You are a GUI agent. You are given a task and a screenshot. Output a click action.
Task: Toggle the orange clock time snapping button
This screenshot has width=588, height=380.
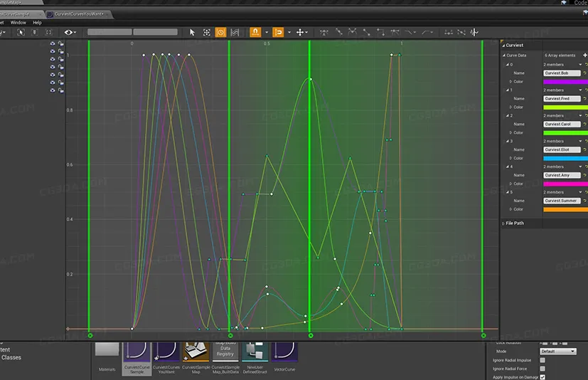[221, 32]
